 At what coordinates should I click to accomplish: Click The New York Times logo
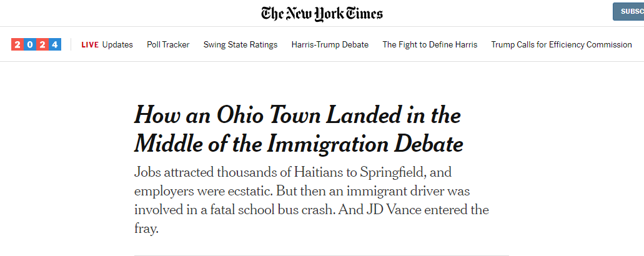[x=322, y=13]
